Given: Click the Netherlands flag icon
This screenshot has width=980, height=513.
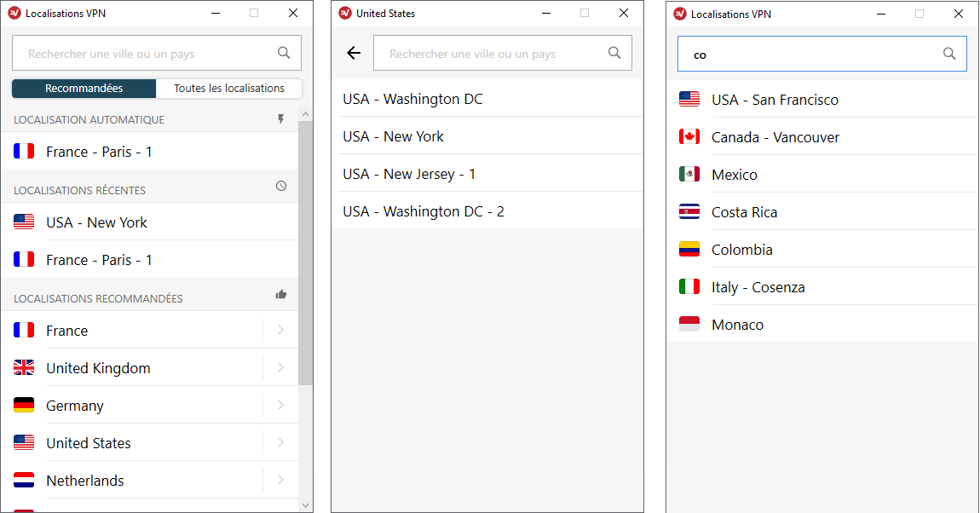Looking at the screenshot, I should pos(24,480).
